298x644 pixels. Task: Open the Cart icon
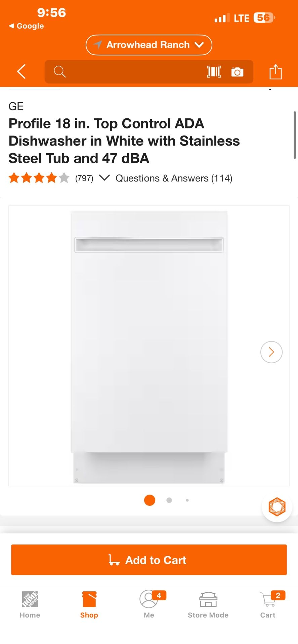pyautogui.click(x=268, y=604)
